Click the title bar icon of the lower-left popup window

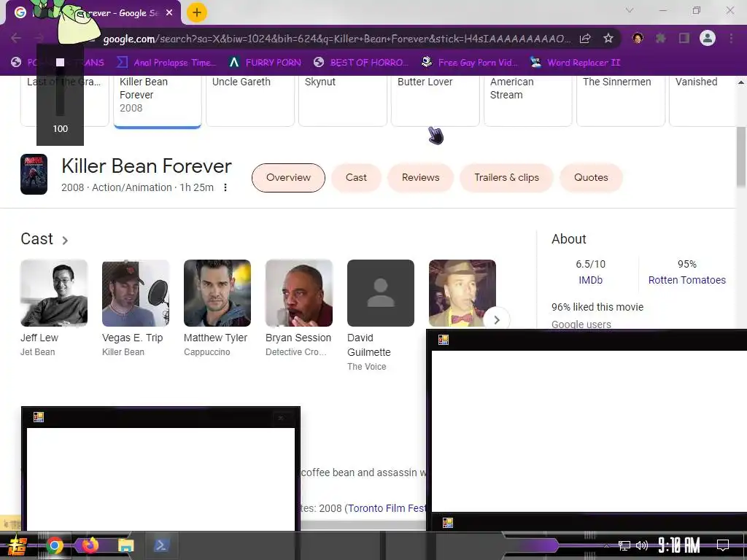pos(39,417)
